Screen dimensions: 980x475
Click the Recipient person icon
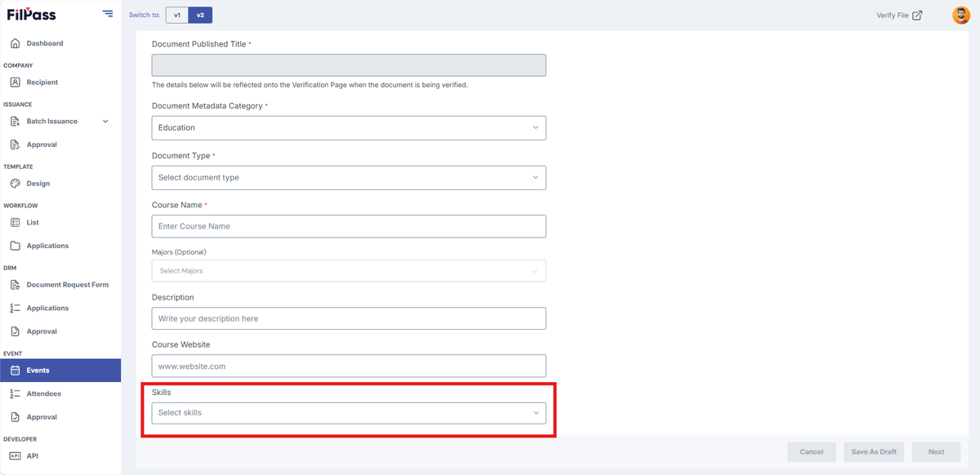16,82
